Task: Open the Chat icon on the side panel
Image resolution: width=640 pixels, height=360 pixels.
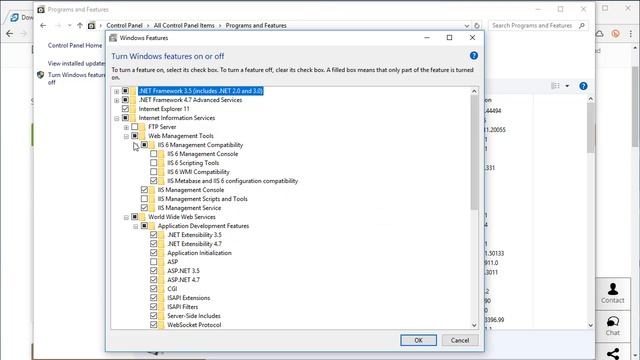Action: (x=613, y=322)
